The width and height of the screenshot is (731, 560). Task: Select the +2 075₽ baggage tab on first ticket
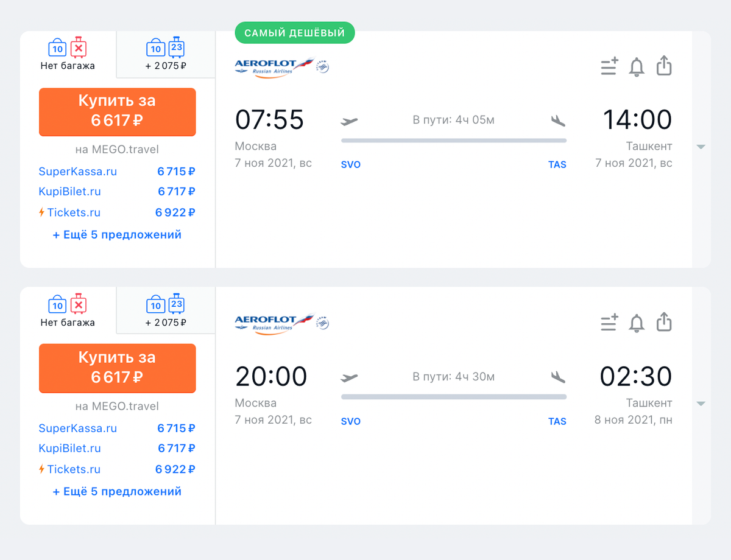pos(166,54)
